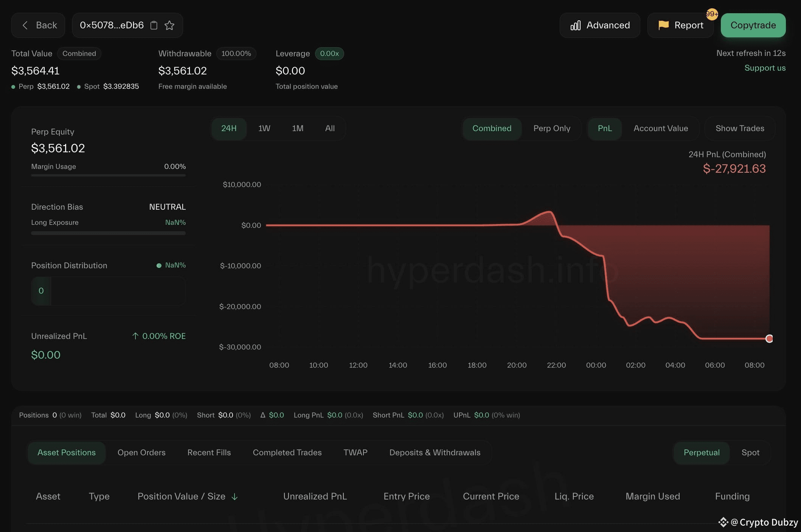Click the wallet address 0x5078...eDb6
Screen dimensions: 801x532
tap(112, 25)
